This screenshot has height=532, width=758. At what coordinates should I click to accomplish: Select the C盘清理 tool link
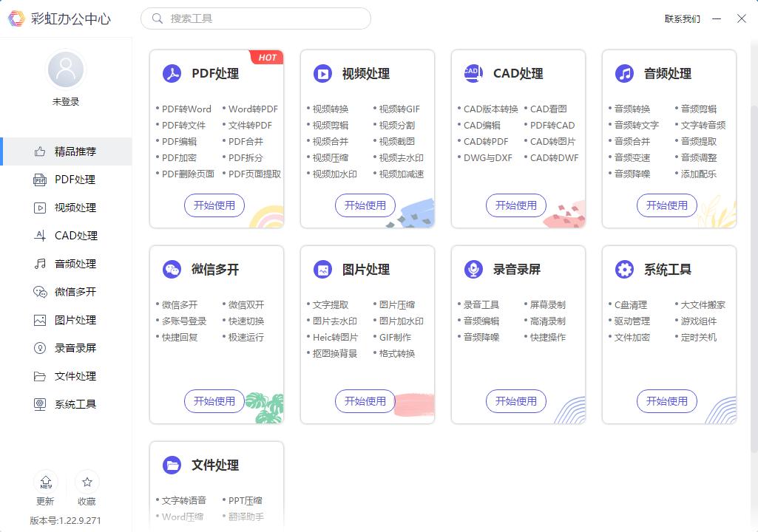tap(630, 306)
